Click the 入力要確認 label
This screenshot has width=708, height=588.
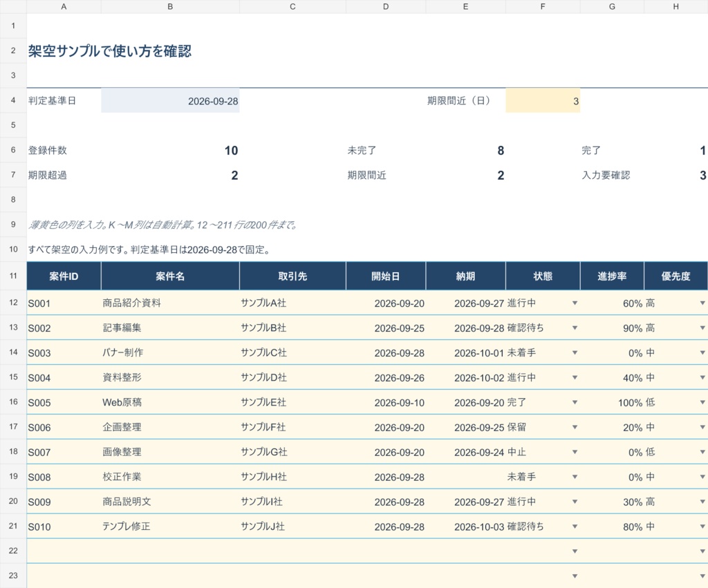tap(606, 175)
